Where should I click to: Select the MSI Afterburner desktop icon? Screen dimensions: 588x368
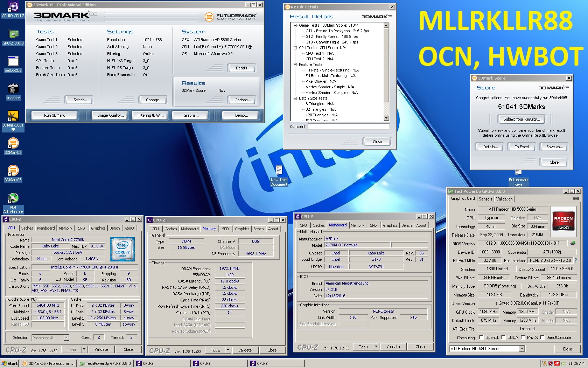coord(13,203)
